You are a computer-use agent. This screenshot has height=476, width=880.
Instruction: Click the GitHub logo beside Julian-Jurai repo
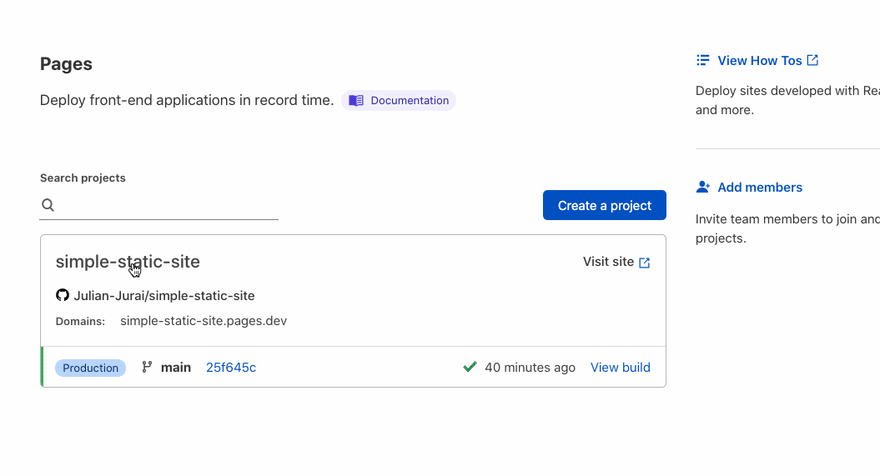62,295
